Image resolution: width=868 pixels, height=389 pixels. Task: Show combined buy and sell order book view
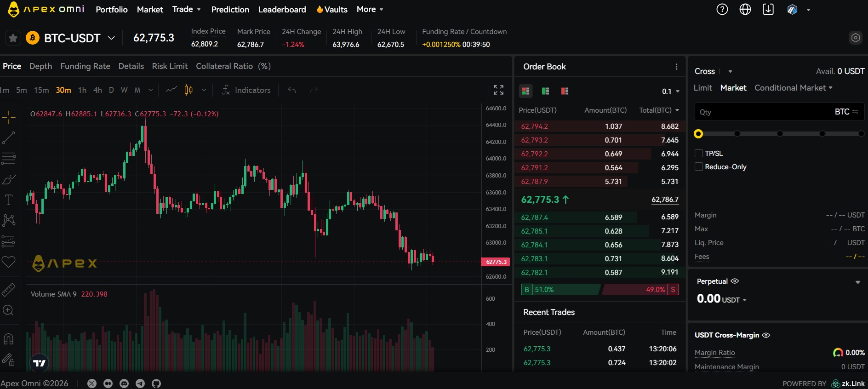pyautogui.click(x=526, y=91)
